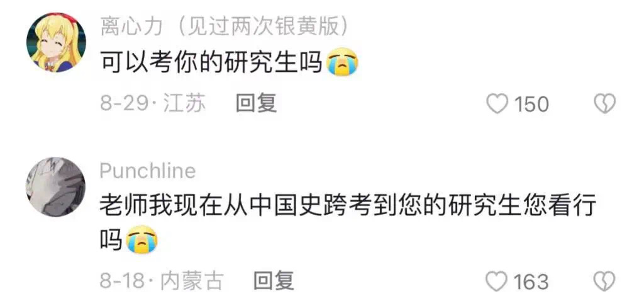The width and height of the screenshot is (644, 308).
Task: Click the 内蒙古 location label
Action: (x=192, y=282)
